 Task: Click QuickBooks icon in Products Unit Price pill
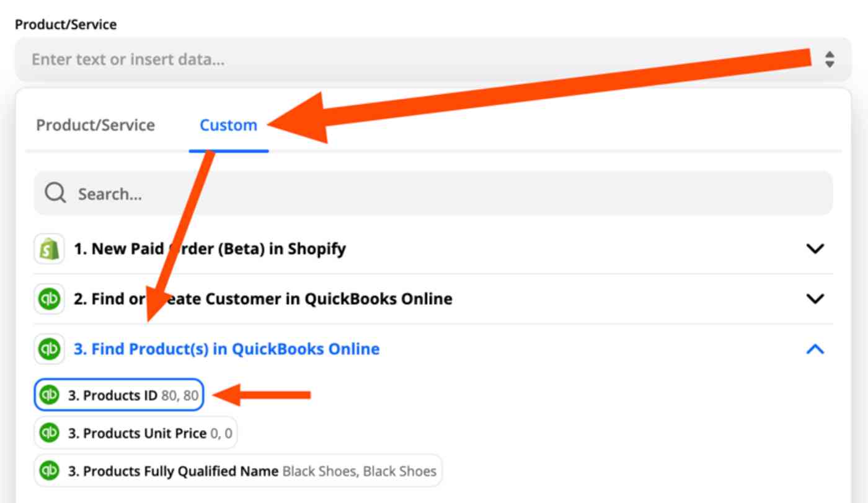[49, 433]
